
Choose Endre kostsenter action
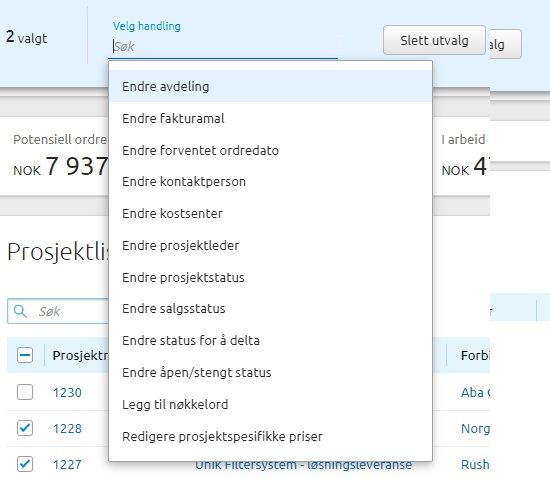(x=270, y=214)
